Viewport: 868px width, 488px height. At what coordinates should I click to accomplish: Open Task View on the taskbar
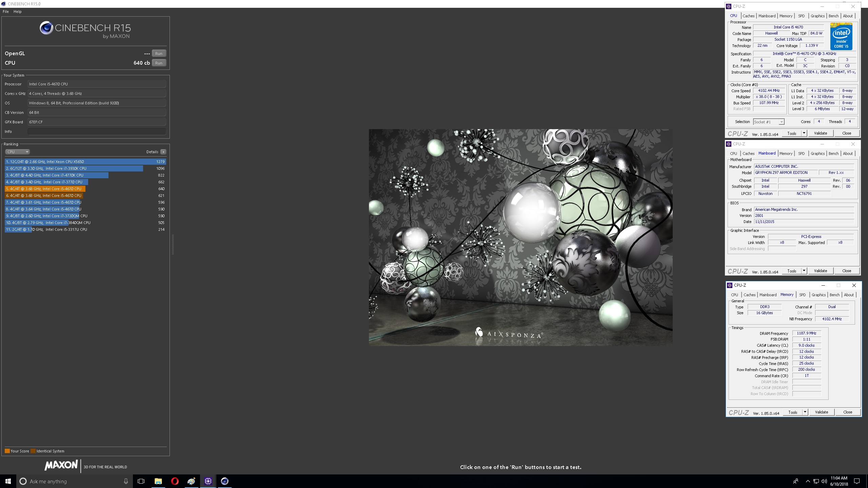pos(141,481)
